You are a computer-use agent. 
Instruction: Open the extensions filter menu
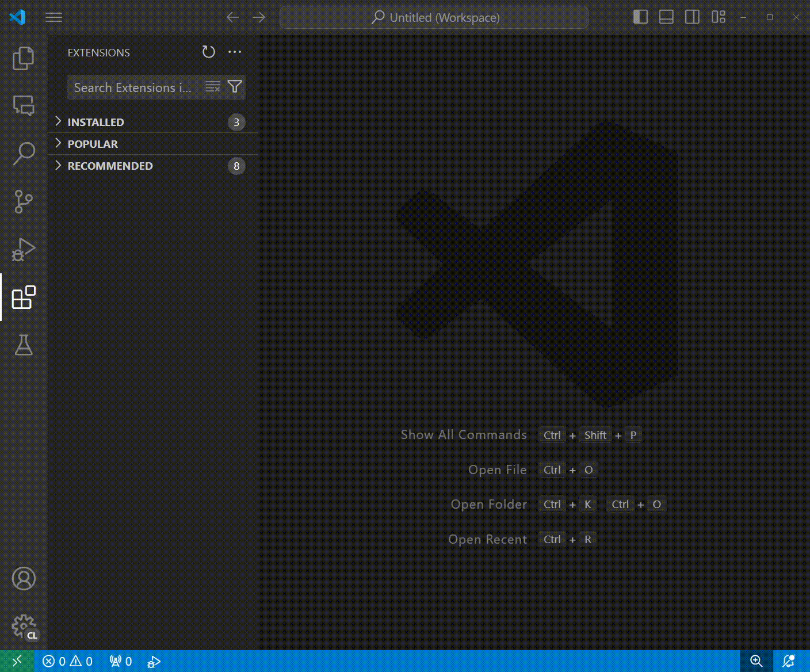click(x=235, y=87)
